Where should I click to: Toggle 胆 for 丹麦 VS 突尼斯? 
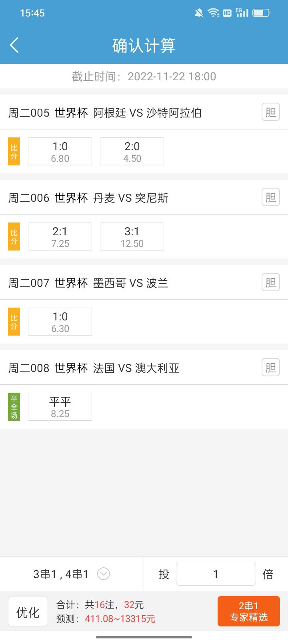pos(271,197)
